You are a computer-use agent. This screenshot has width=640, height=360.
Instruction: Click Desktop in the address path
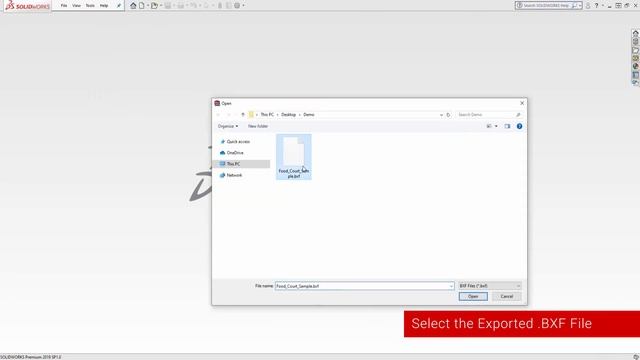click(288, 115)
